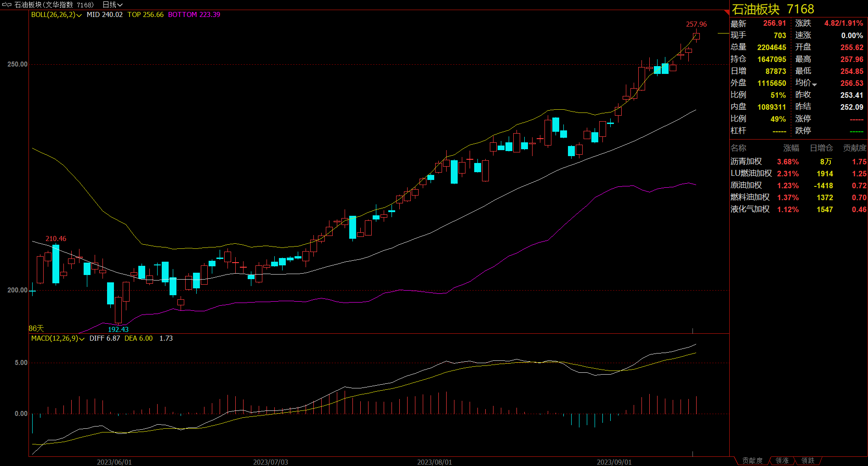
Task: Click the 名称 column header
Action: point(738,148)
